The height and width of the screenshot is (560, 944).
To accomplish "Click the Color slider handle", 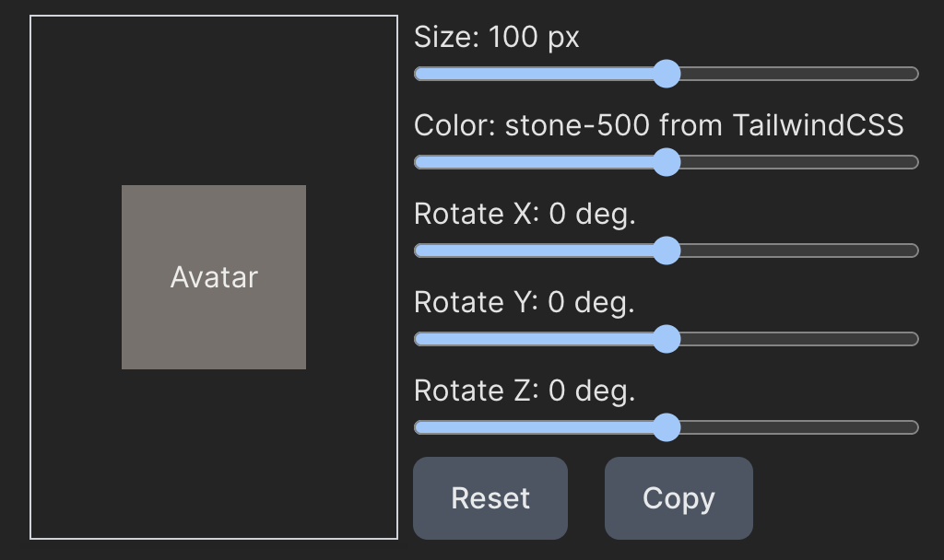I will (666, 162).
